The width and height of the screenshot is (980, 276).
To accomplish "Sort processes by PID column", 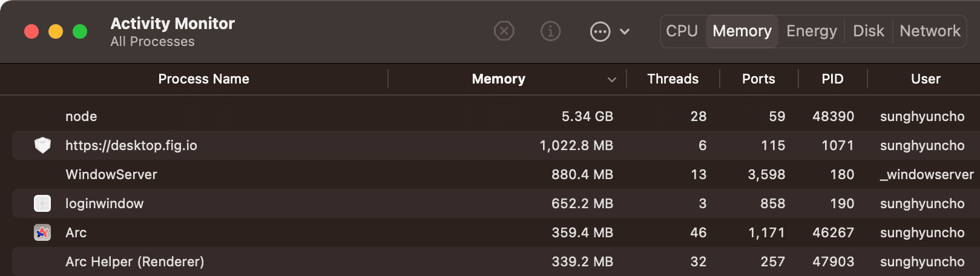I will tap(832, 79).
